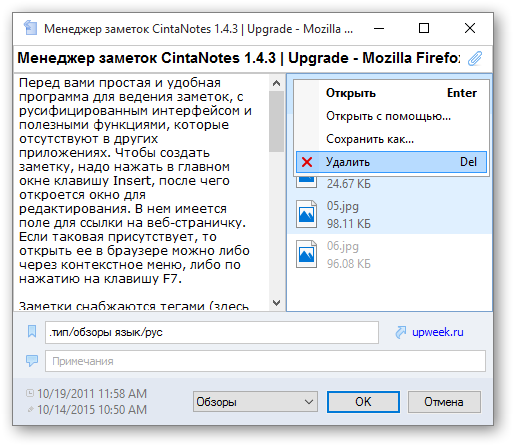Click the paperclip attachments icon

pyautogui.click(x=475, y=58)
